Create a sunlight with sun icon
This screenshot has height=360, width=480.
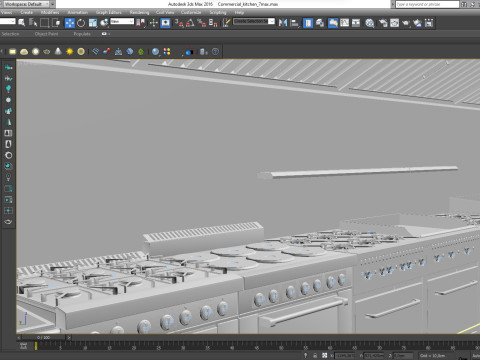69,51
